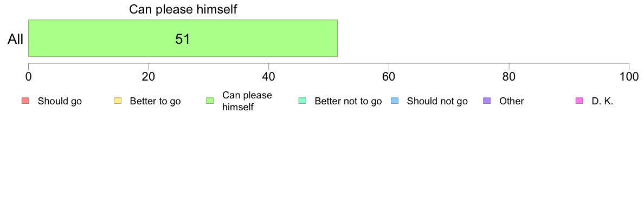Click the Other legend label

(x=511, y=101)
